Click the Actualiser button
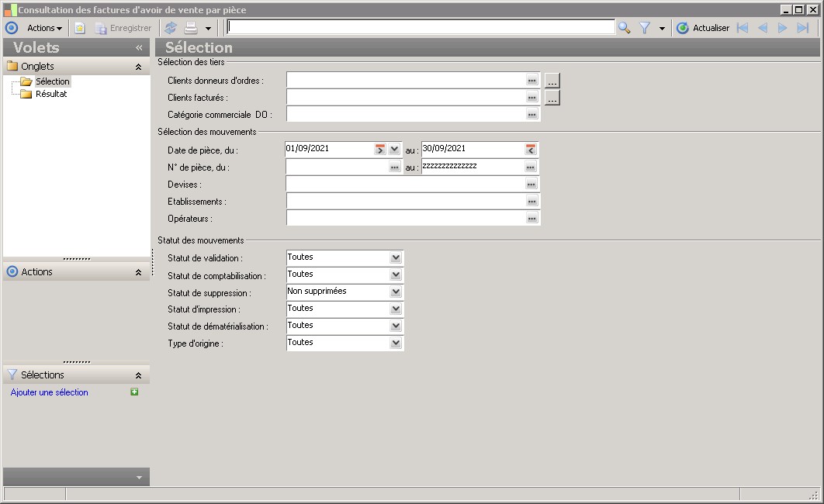The width and height of the screenshot is (824, 504). coord(703,28)
